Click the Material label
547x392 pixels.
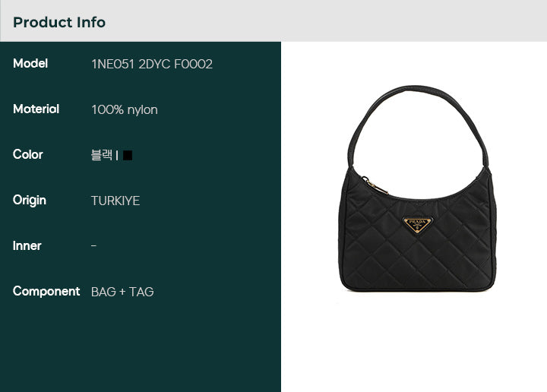click(36, 109)
